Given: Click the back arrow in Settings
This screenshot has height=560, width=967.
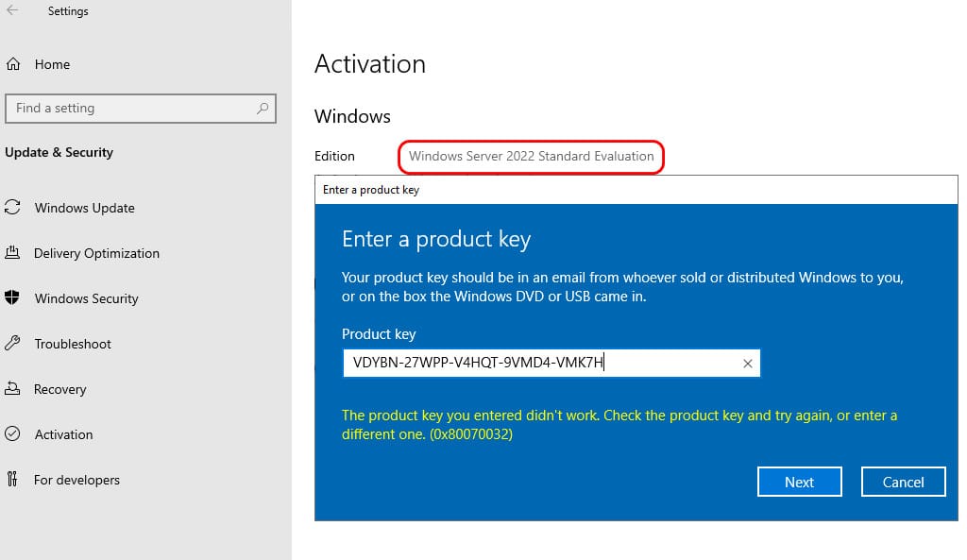Looking at the screenshot, I should [x=12, y=10].
